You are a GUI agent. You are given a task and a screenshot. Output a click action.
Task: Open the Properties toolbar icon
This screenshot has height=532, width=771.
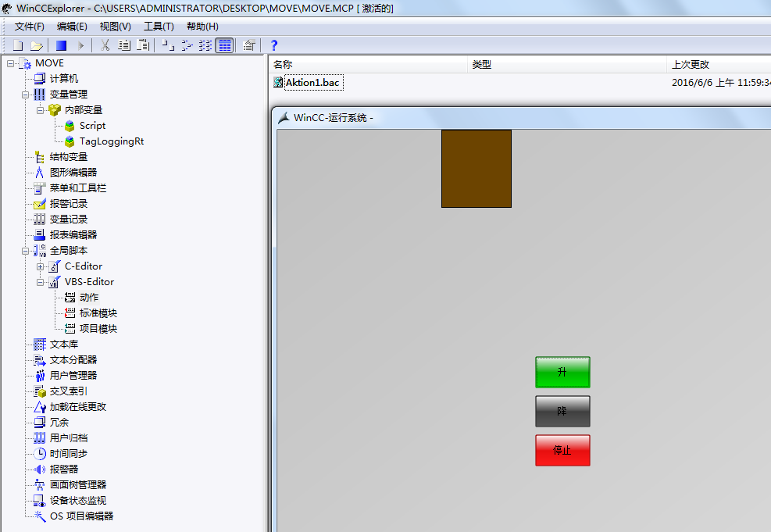(x=249, y=45)
